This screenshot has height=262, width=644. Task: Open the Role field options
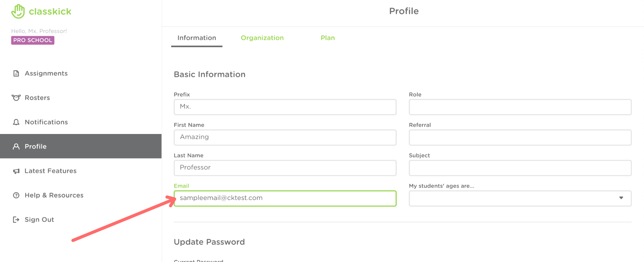point(519,107)
